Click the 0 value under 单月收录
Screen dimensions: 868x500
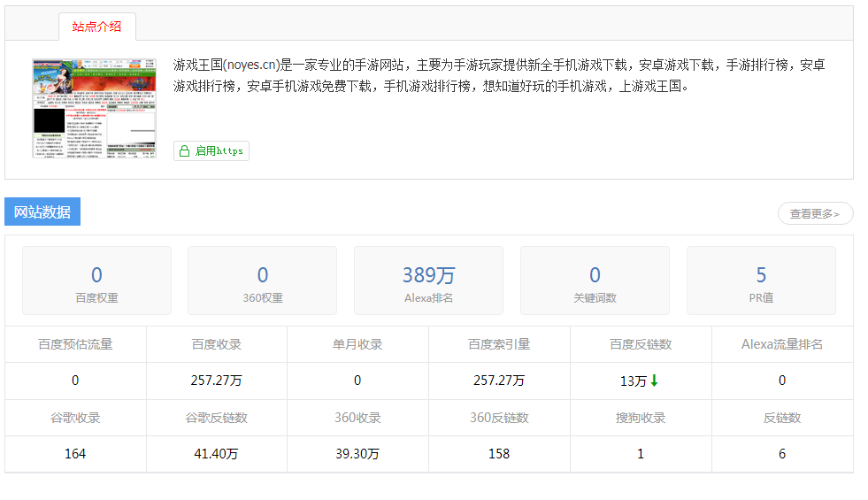(357, 381)
